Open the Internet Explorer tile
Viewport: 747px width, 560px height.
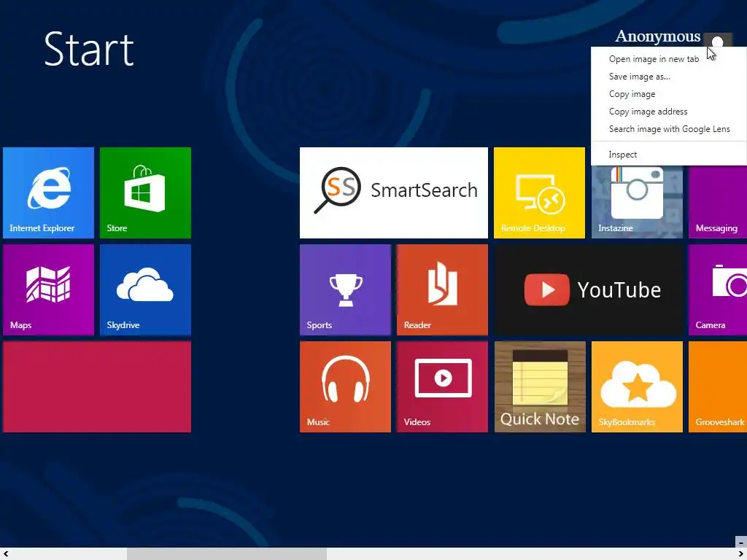click(x=48, y=192)
